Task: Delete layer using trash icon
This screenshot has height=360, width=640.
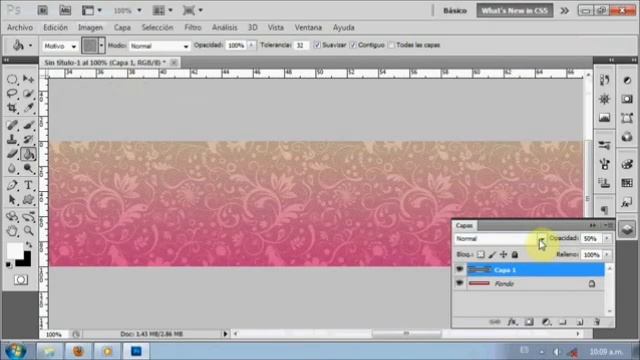Action: tap(597, 322)
